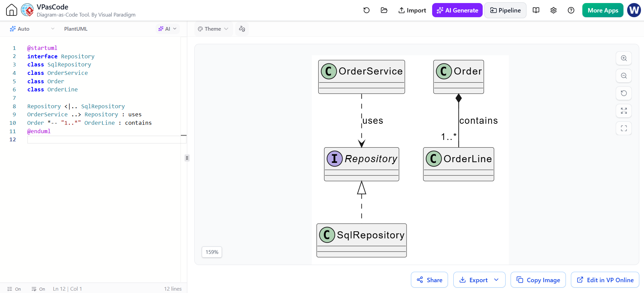Click the panel splitter handle
The image size is (644, 293).
click(x=187, y=158)
